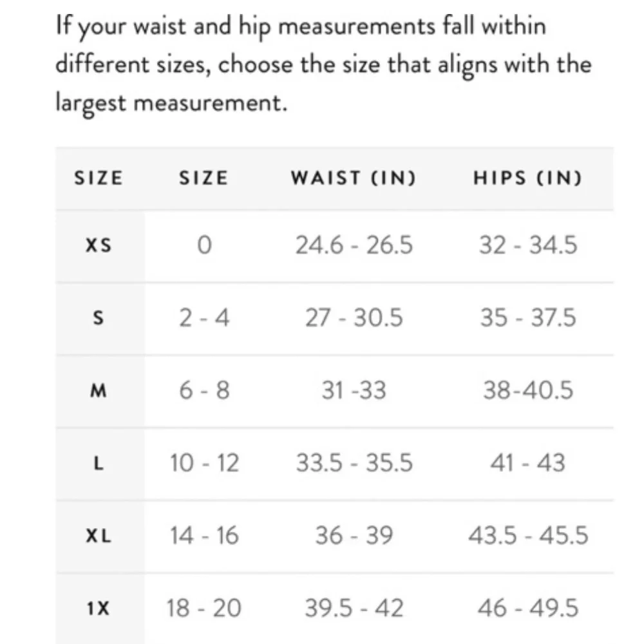Click hips measurement 46 - 49.5

pos(528,609)
